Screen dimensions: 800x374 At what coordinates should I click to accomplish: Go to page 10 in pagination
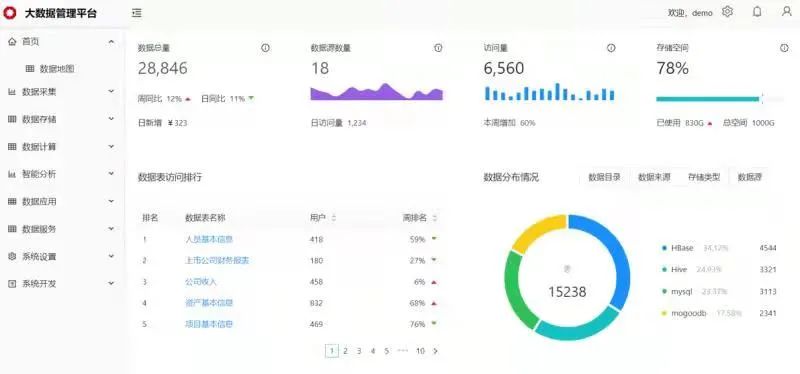pyautogui.click(x=420, y=351)
